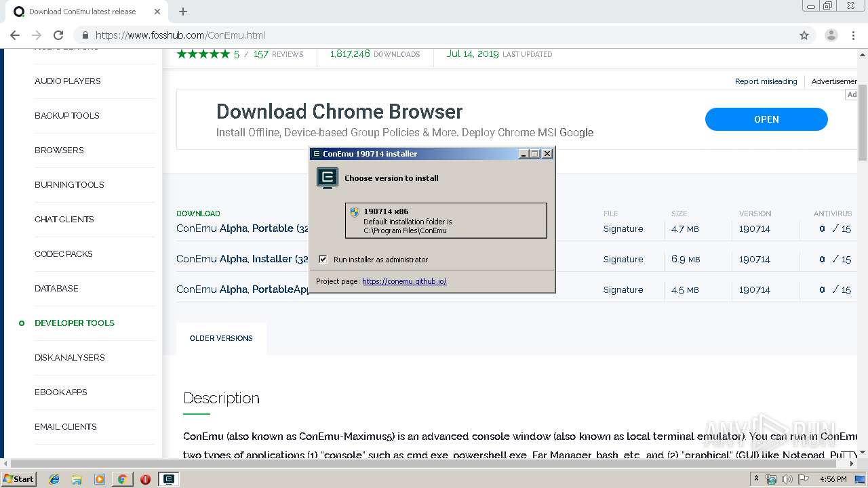Click the Description heading
The height and width of the screenshot is (488, 868).
[221, 398]
